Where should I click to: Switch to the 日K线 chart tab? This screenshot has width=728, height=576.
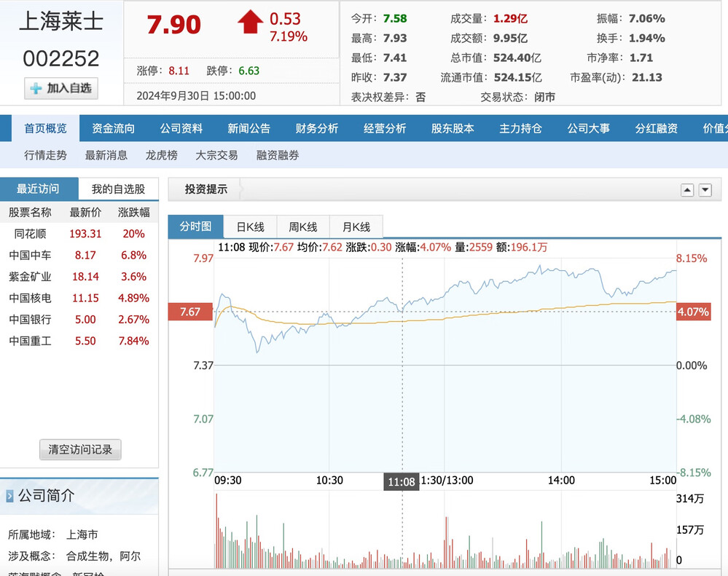[250, 226]
